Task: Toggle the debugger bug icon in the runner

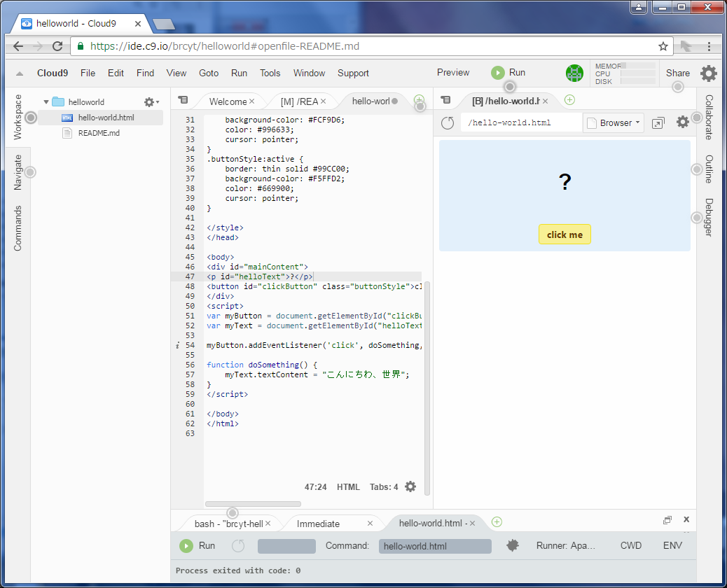Action: coord(512,545)
